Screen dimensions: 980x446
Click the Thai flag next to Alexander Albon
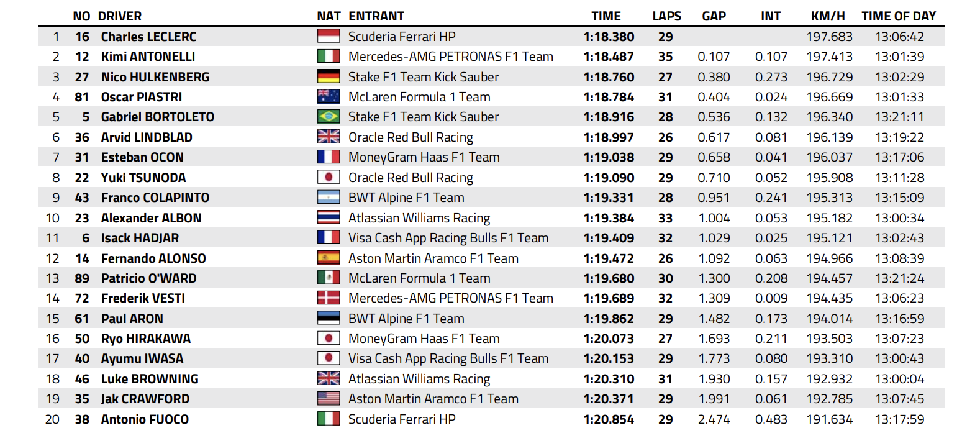click(329, 218)
